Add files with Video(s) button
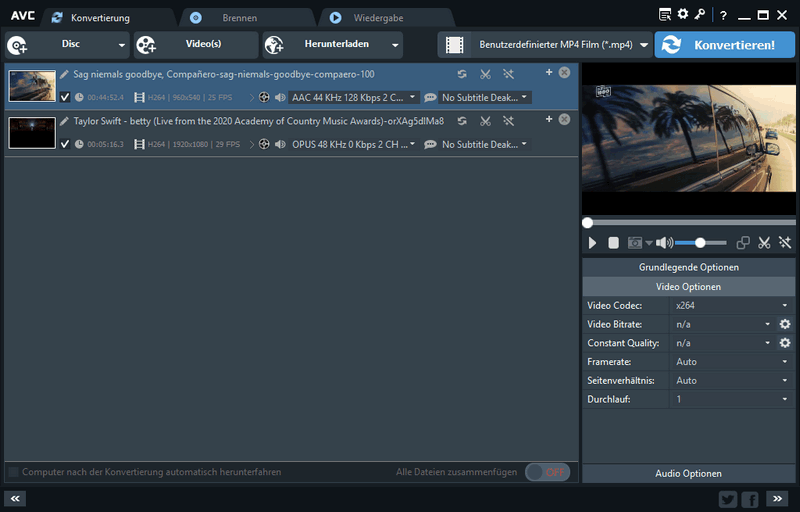The height and width of the screenshot is (512, 800). pyautogui.click(x=196, y=45)
